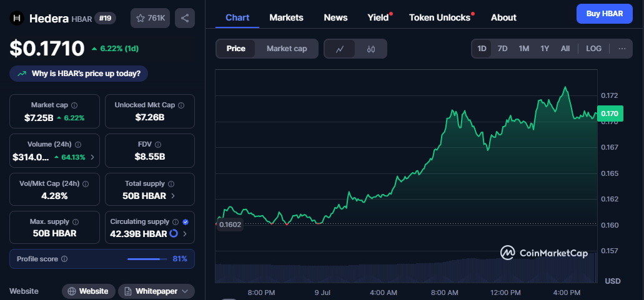
Task: Click the #19 rank badge
Action: pos(106,18)
